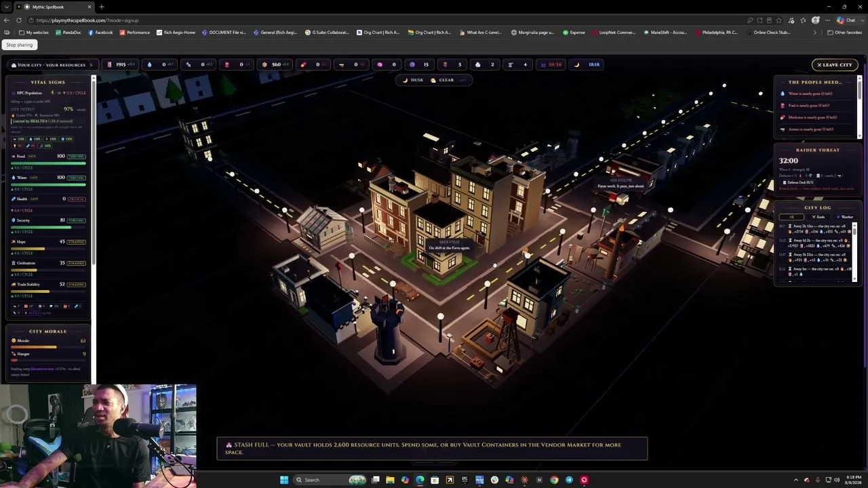868x488 pixels.
Task: Open the Rich Aegis-Home bookmark
Action: 176,33
